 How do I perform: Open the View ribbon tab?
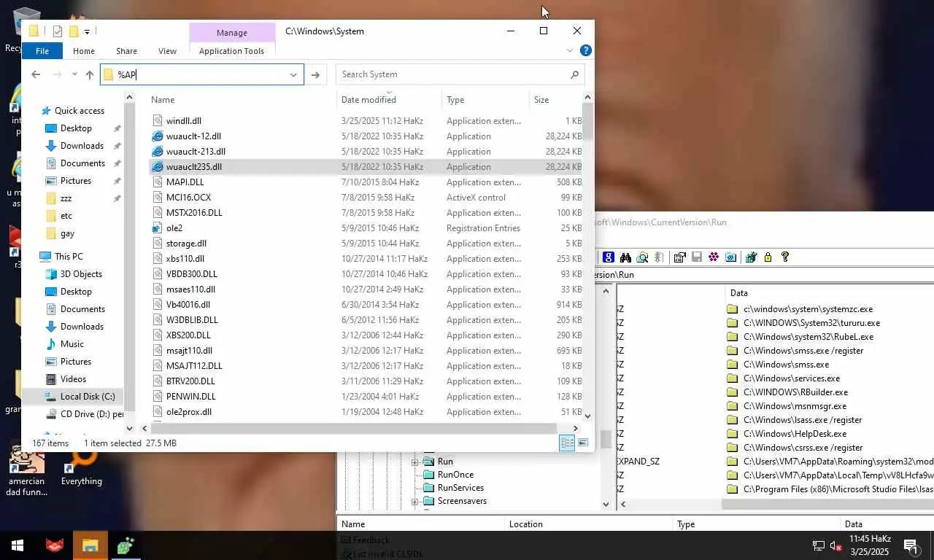point(167,51)
